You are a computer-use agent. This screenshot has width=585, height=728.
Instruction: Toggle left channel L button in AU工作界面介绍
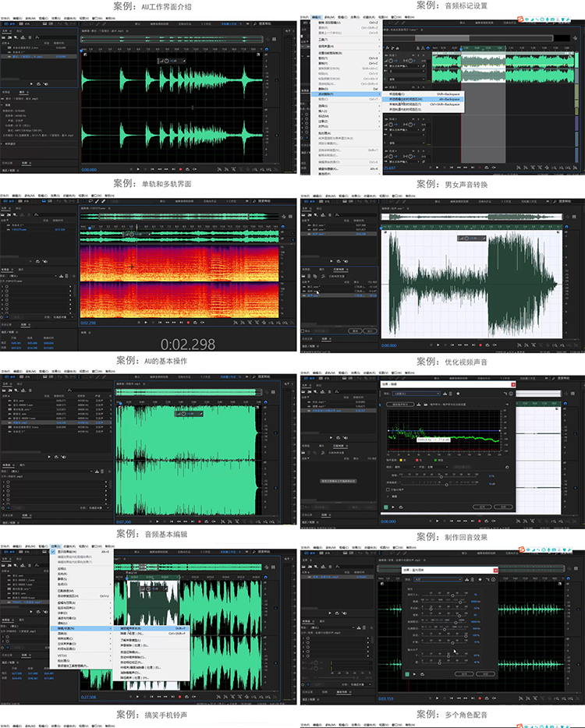[276, 80]
